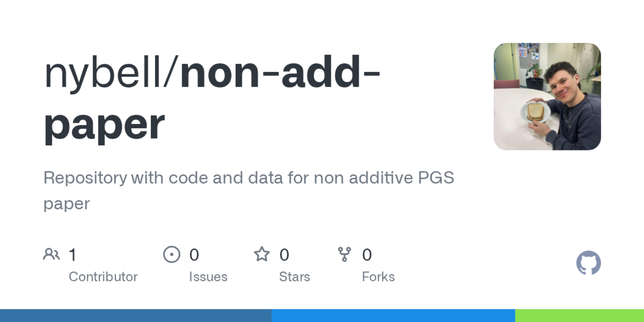This screenshot has height=322, width=644.
Task: Open the GitHub Octocat logo
Action: pos(588,263)
